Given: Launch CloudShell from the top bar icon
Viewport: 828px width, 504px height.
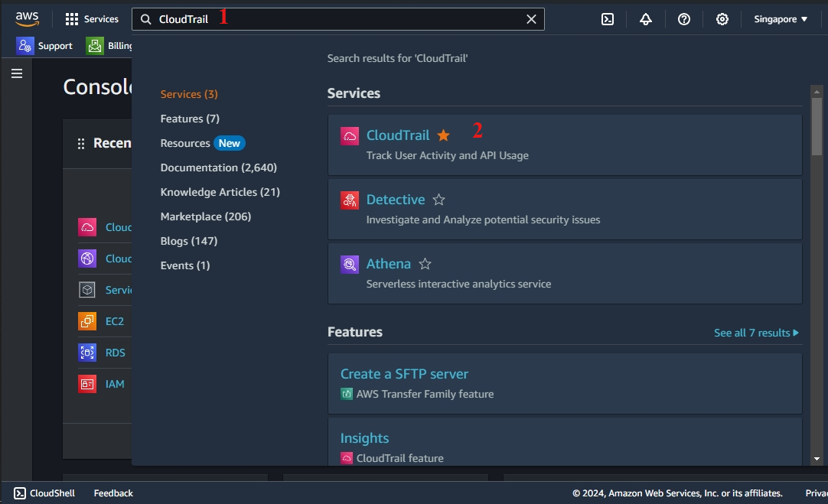Looking at the screenshot, I should click(x=608, y=20).
